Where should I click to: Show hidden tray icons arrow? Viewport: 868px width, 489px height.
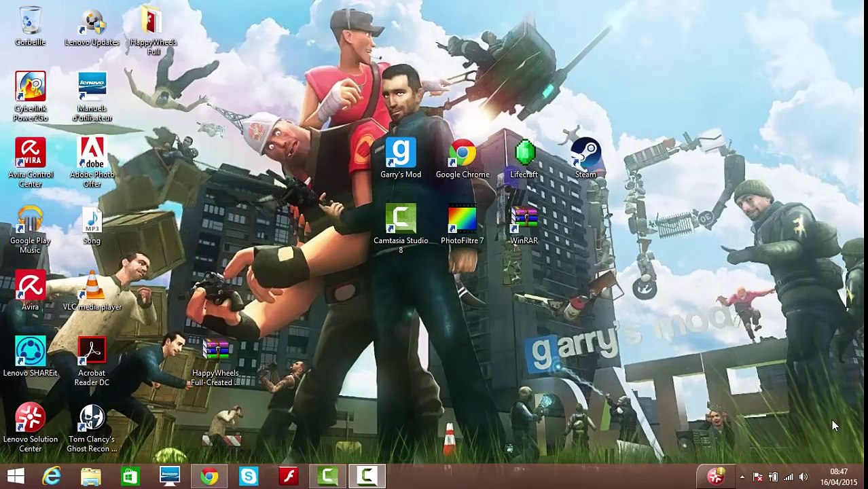click(x=742, y=477)
